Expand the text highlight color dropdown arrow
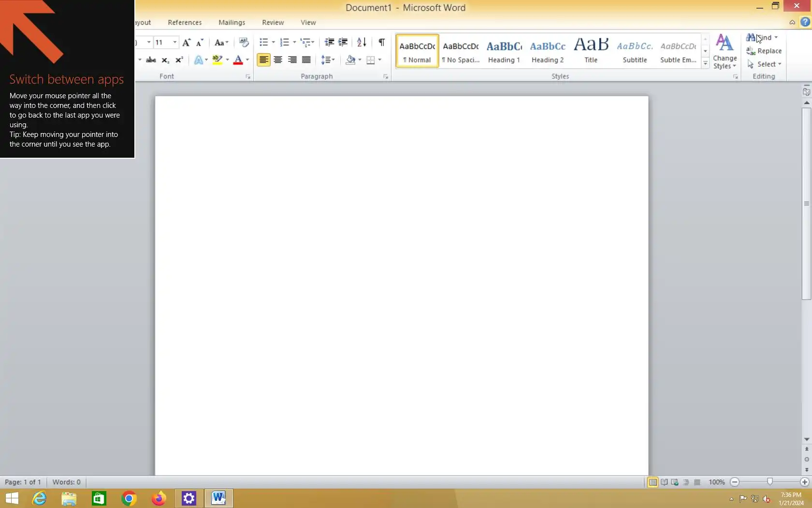The width and height of the screenshot is (812, 508). click(227, 60)
